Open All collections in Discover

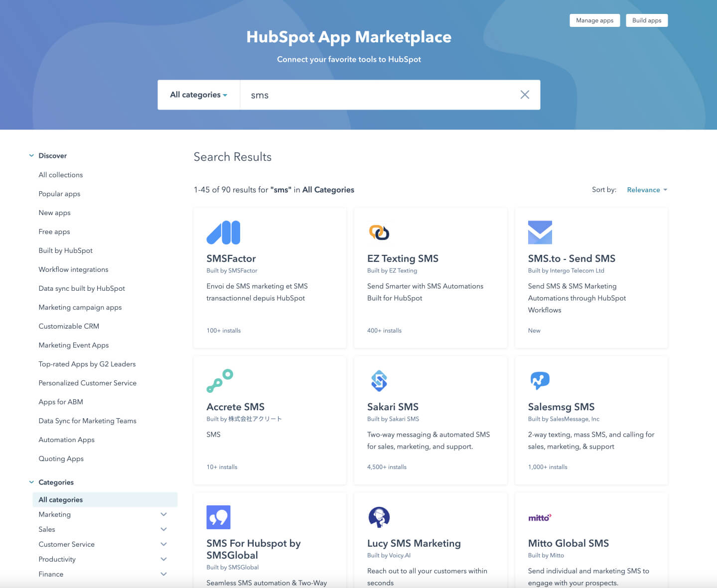61,175
